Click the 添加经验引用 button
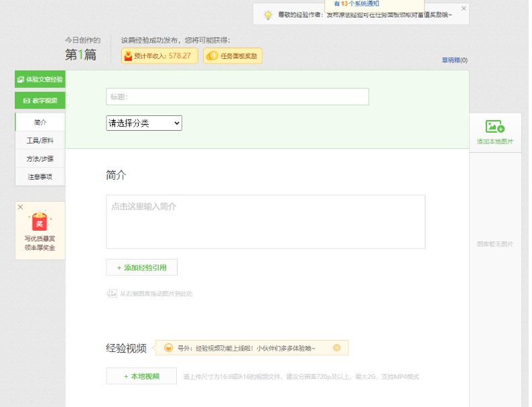The width and height of the screenshot is (532, 407). [141, 268]
